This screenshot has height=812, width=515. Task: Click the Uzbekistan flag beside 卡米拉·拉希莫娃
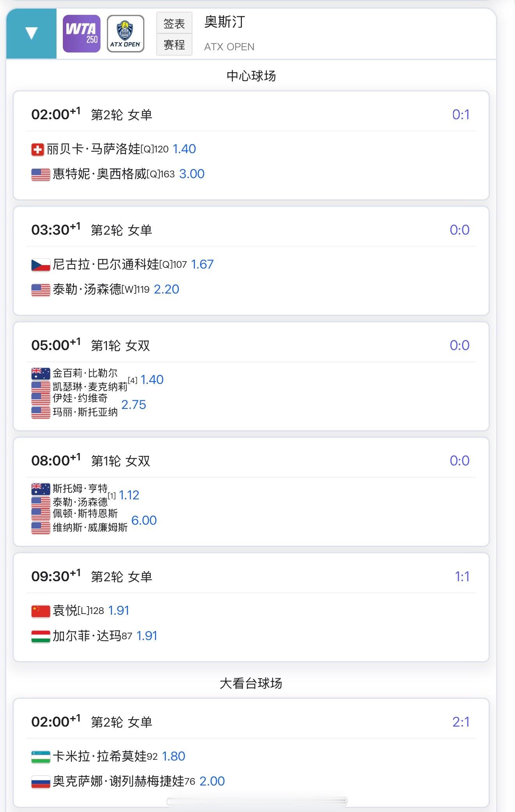[x=41, y=757]
